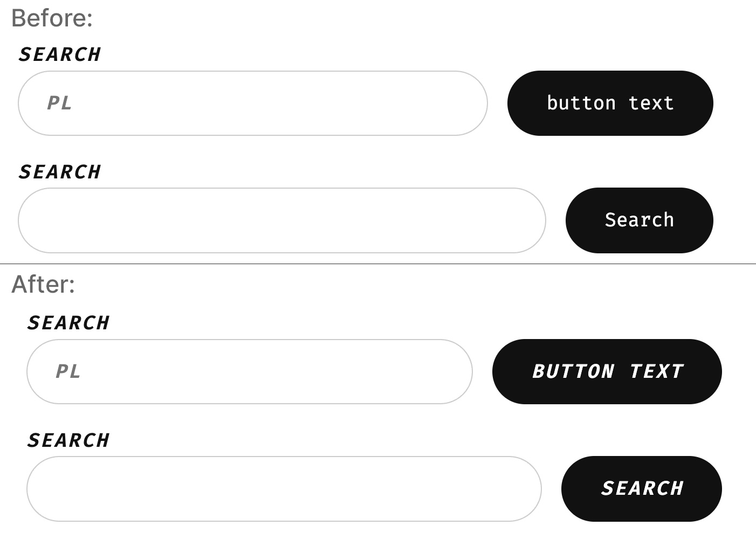The width and height of the screenshot is (756, 539).
Task: Click the divider line between sections
Action: [x=377, y=262]
